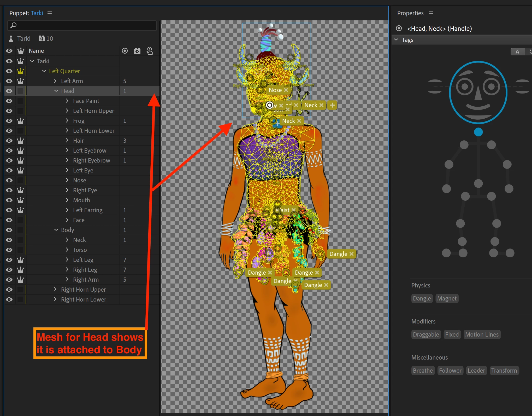Apply the Dangle physics tag
Viewport: 532px width, 416px height.
[422, 298]
